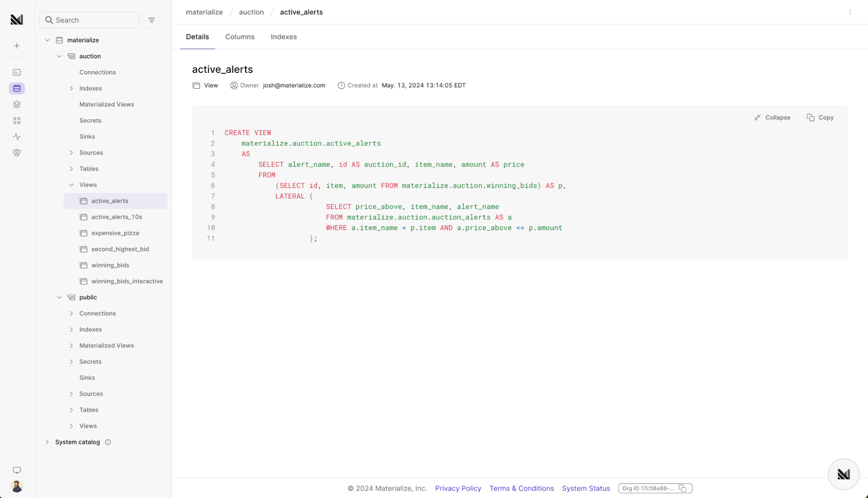Open Connections under auction

click(97, 72)
